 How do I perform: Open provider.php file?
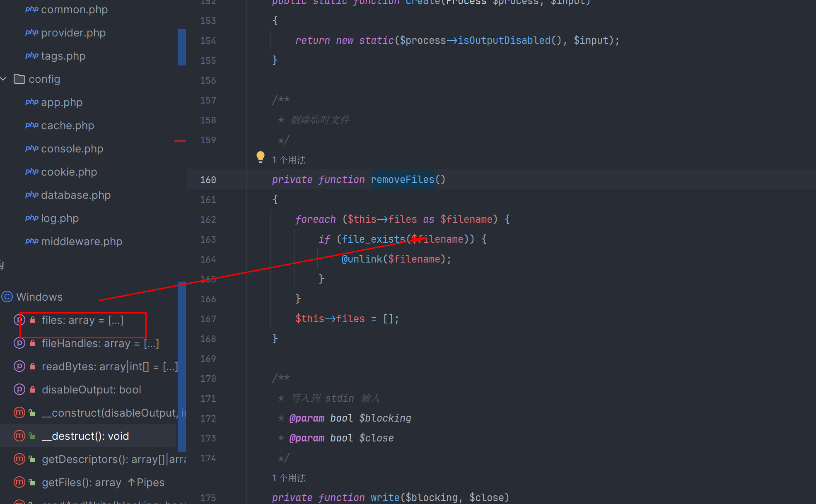click(x=73, y=33)
